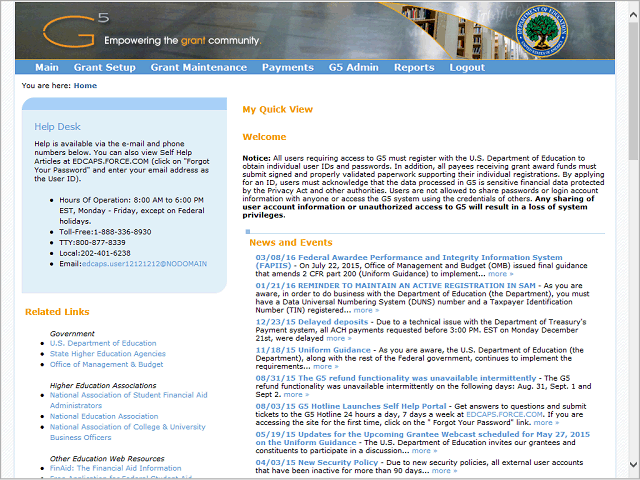The width and height of the screenshot is (640, 480).
Task: Open State Higher Education Agencies link
Action: coord(108,354)
